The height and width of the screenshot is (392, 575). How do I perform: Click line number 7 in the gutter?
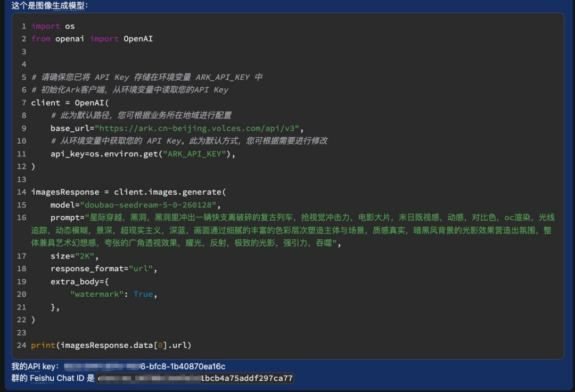pyautogui.click(x=24, y=103)
